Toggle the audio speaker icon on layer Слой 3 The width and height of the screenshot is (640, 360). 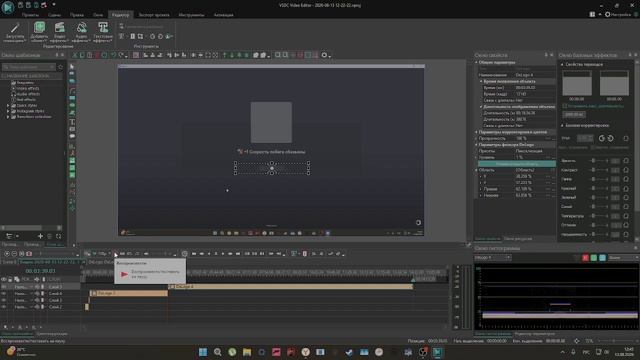[37, 300]
